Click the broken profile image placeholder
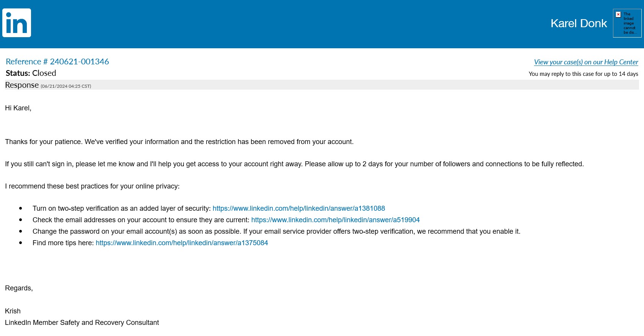Viewport: 644px width, 336px height. click(x=627, y=23)
